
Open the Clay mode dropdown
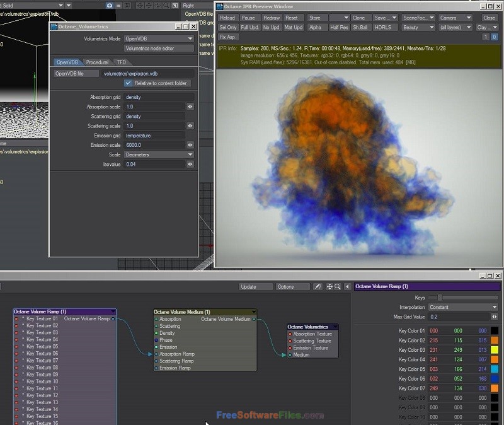(487, 27)
